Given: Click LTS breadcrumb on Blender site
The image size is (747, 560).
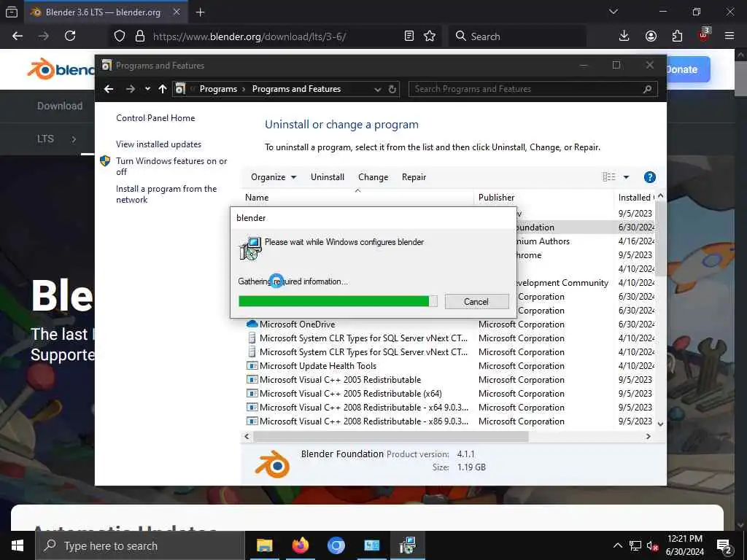Looking at the screenshot, I should click(x=45, y=139).
